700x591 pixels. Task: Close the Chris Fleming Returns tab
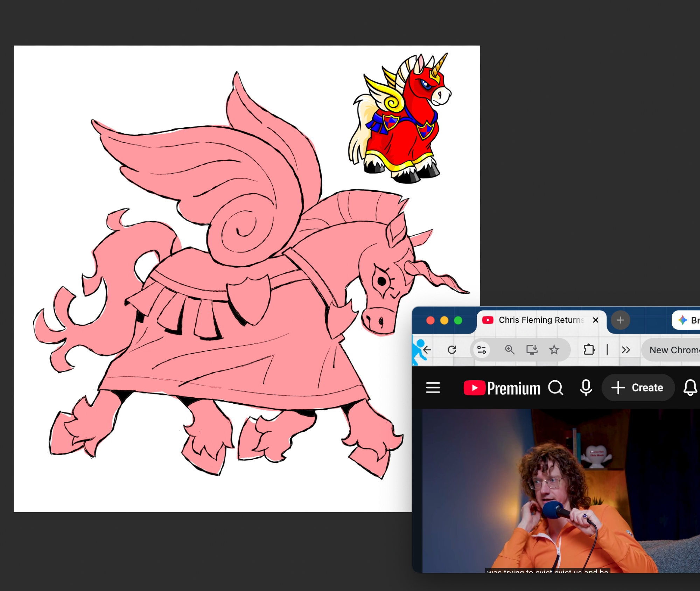click(595, 320)
